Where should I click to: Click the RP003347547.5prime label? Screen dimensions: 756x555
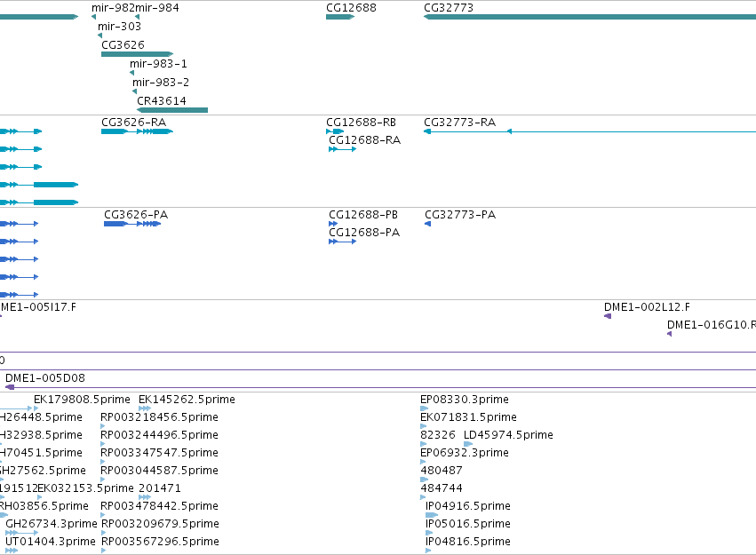[159, 453]
